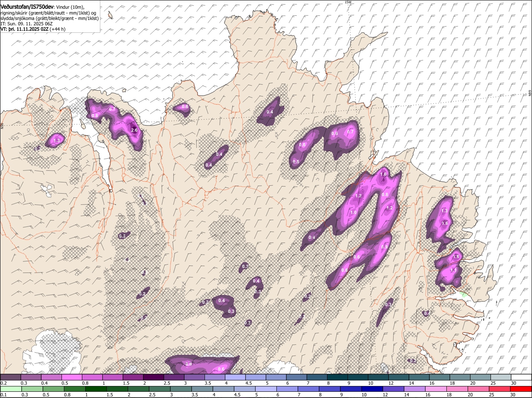Click the 15W longitude label
The height and width of the screenshot is (398, 532).
[348, 2]
